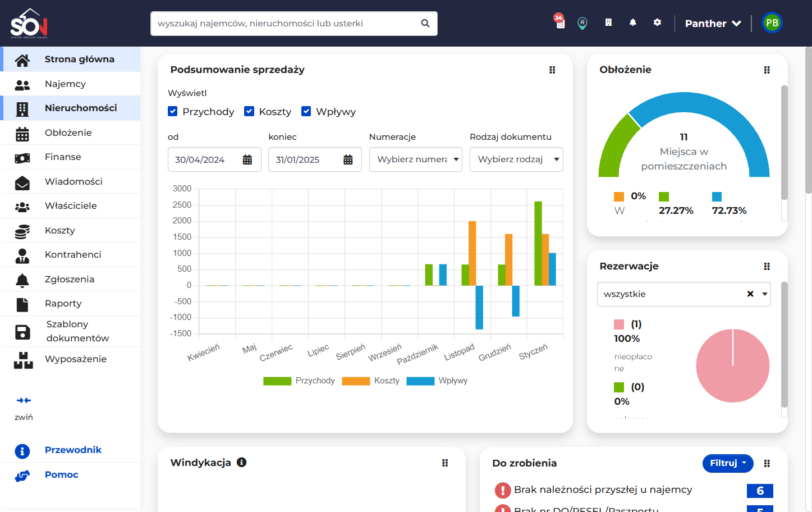Click the search magnifier icon

(425, 24)
